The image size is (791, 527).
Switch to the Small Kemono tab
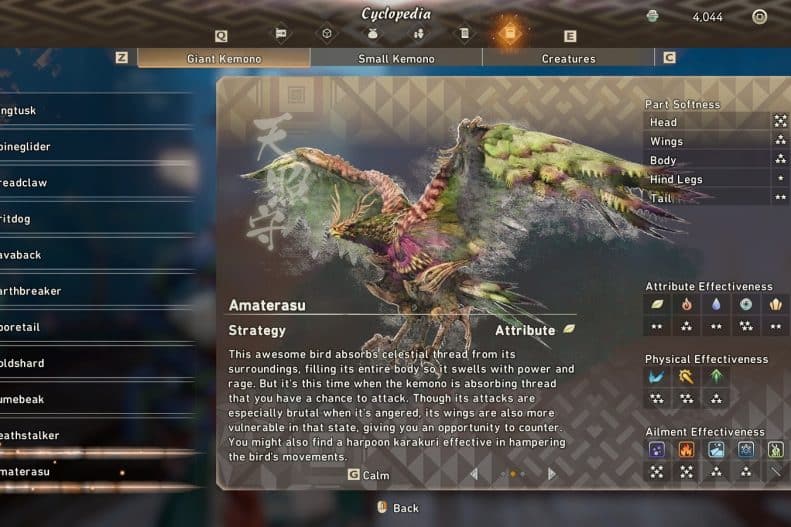396,58
